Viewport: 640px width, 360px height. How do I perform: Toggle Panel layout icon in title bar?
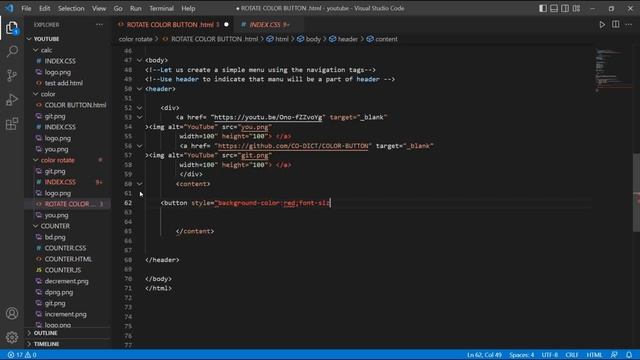pyautogui.click(x=554, y=8)
